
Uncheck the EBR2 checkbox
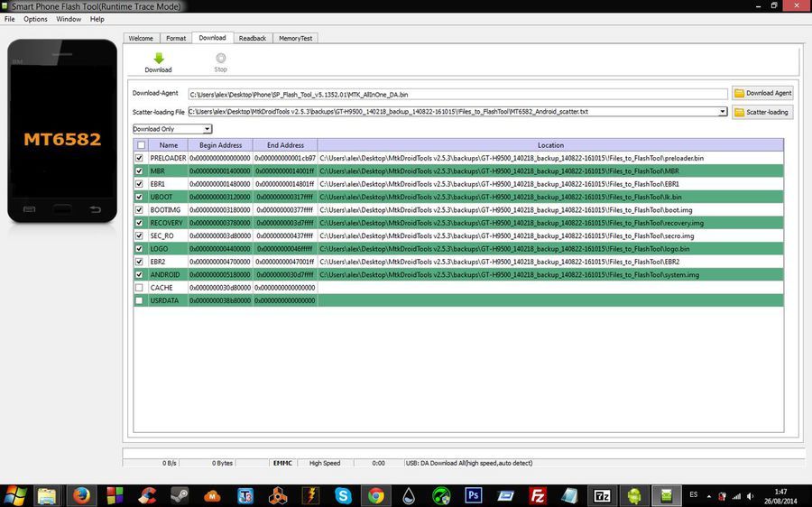pyautogui.click(x=139, y=262)
